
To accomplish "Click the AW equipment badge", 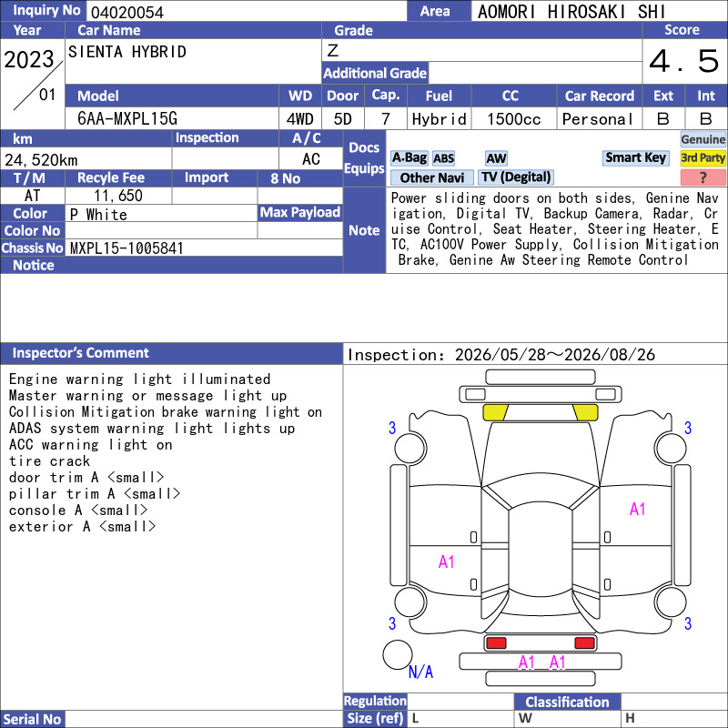I will click(496, 158).
